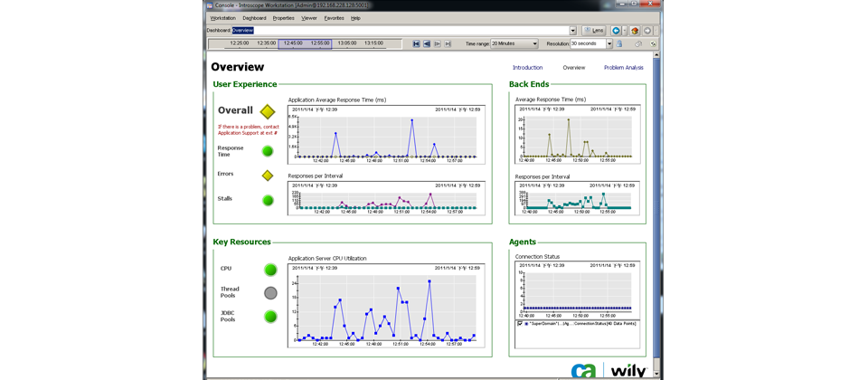
Task: Open the Favorites menu
Action: click(334, 18)
